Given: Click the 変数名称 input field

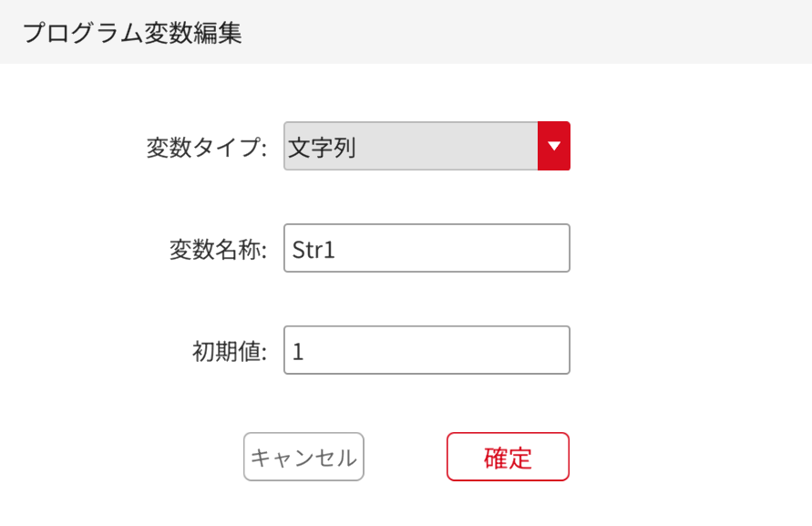Looking at the screenshot, I should coord(427,248).
